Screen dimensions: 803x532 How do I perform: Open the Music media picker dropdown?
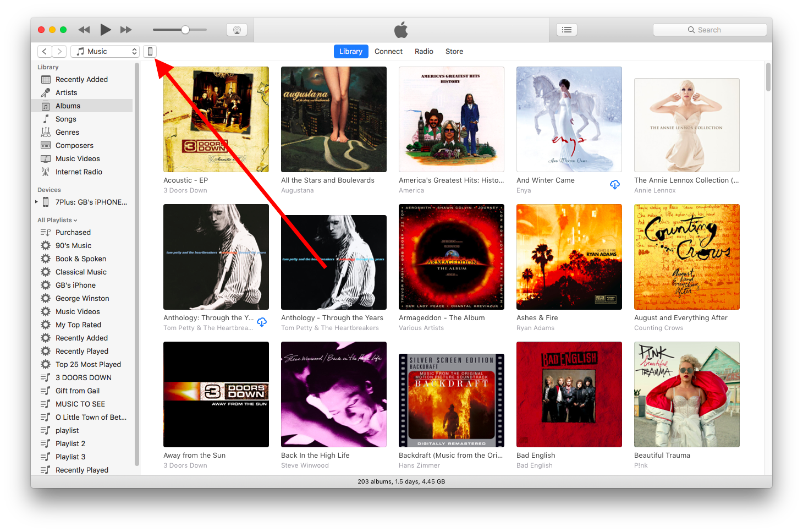point(105,51)
